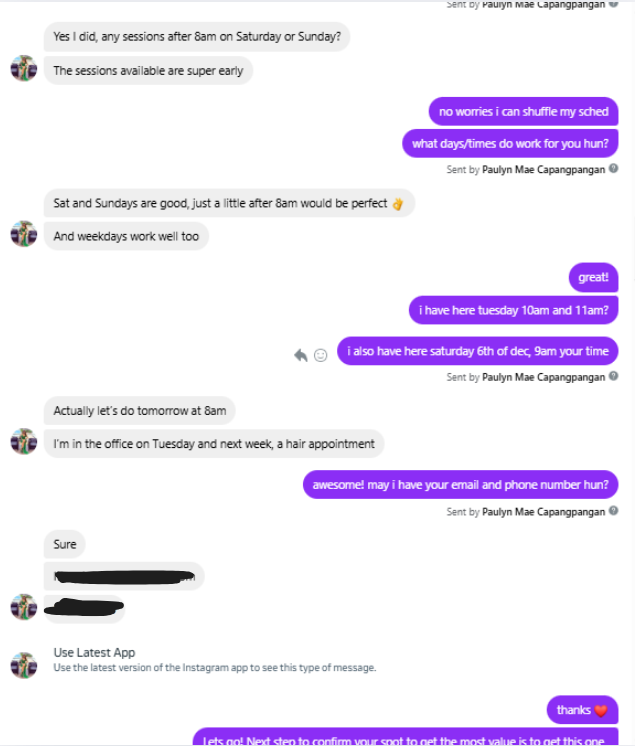Click sender name under 'what days/times' message
This screenshot has width=635, height=746.
(x=544, y=169)
